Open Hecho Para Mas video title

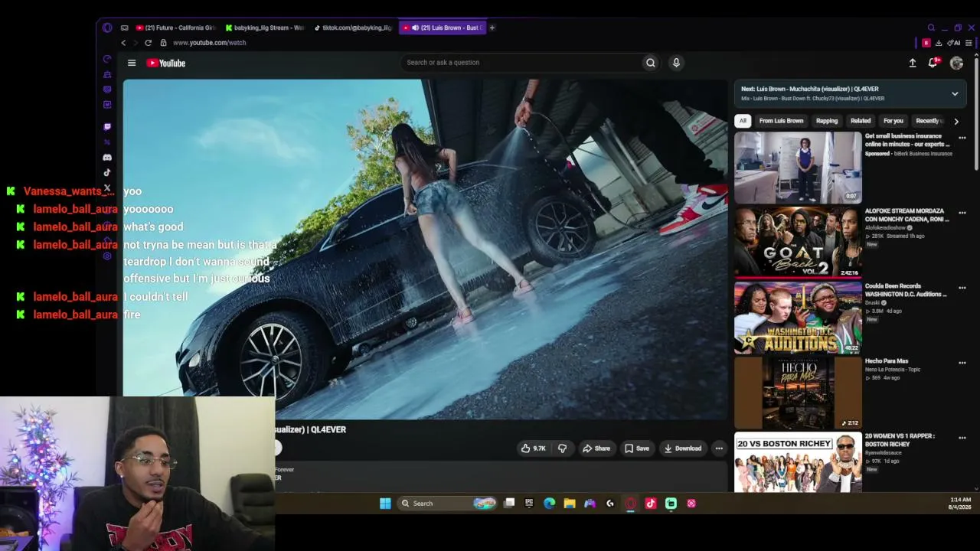click(x=887, y=361)
